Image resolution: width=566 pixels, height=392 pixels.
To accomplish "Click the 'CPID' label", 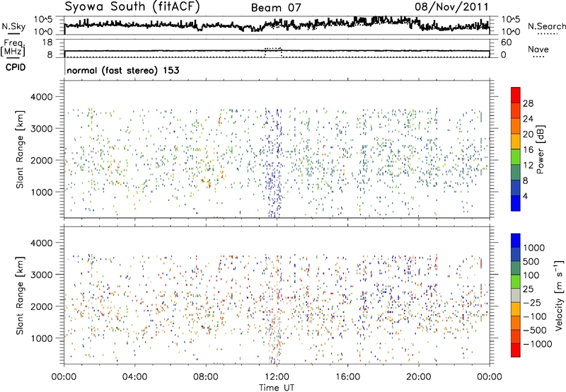I will pyautogui.click(x=15, y=67).
